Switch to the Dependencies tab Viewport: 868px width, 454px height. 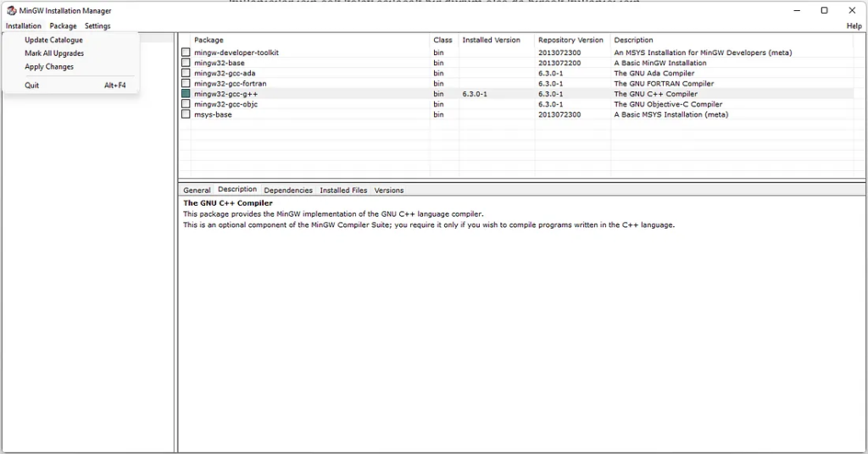coord(288,191)
